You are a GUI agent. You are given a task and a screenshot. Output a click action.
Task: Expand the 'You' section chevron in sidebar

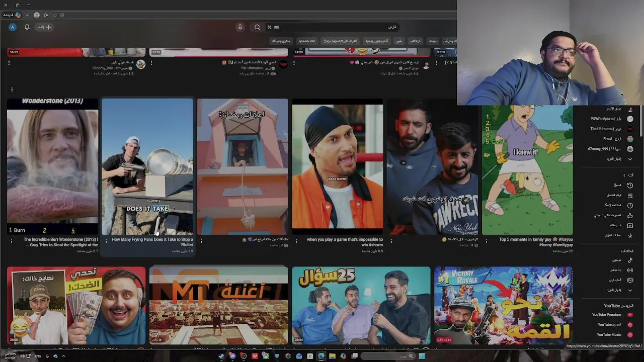(x=624, y=175)
